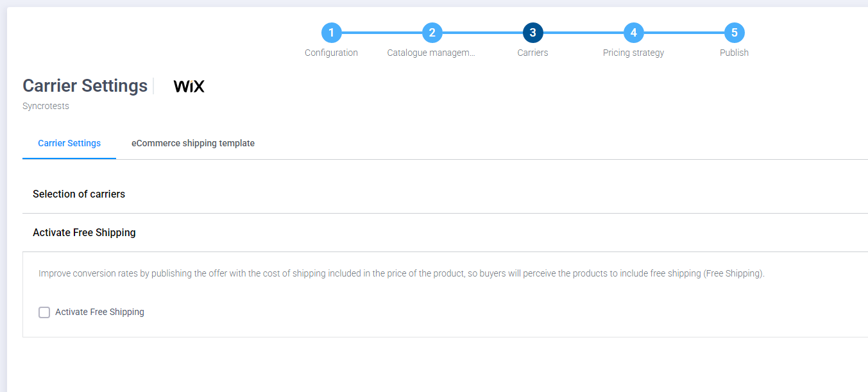Select the Carriers step label
The width and height of the screenshot is (868, 392).
point(532,53)
